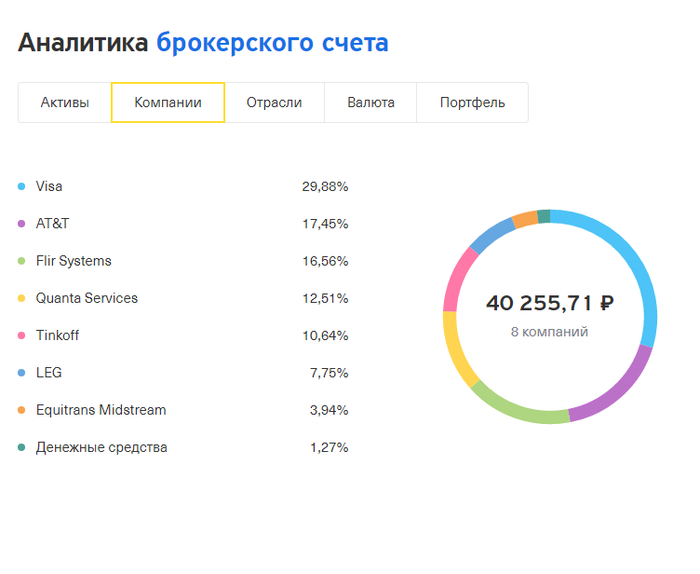Click the light blue Visa segment of donut chart
This screenshot has width=700, height=574.
(628, 256)
